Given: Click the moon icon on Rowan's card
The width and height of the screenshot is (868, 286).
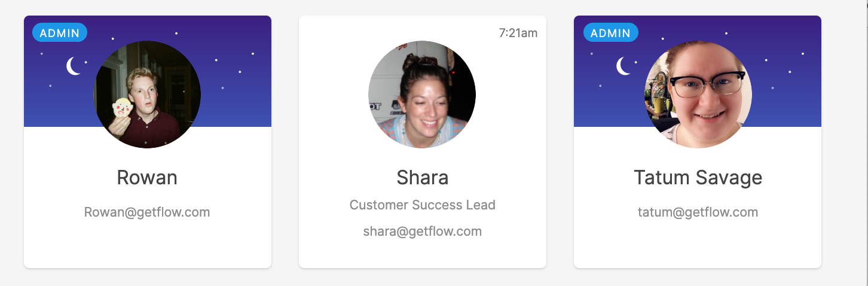Looking at the screenshot, I should click(74, 66).
